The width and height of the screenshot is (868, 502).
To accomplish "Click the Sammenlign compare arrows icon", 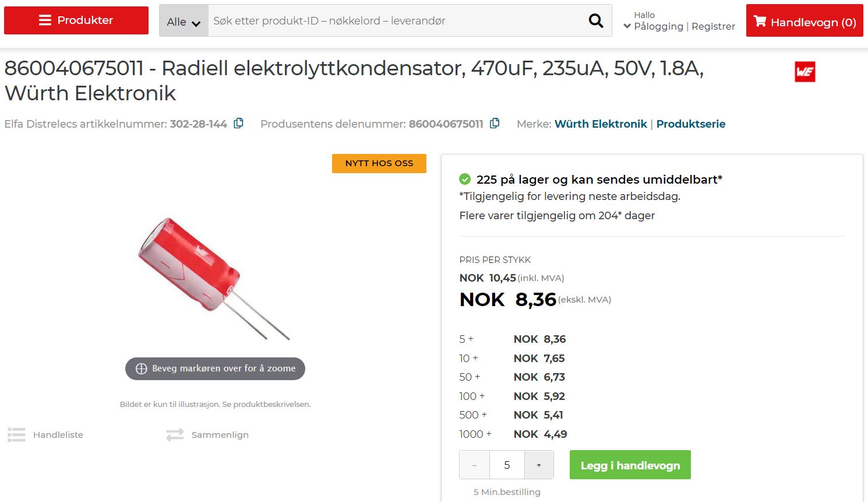I will click(x=175, y=435).
